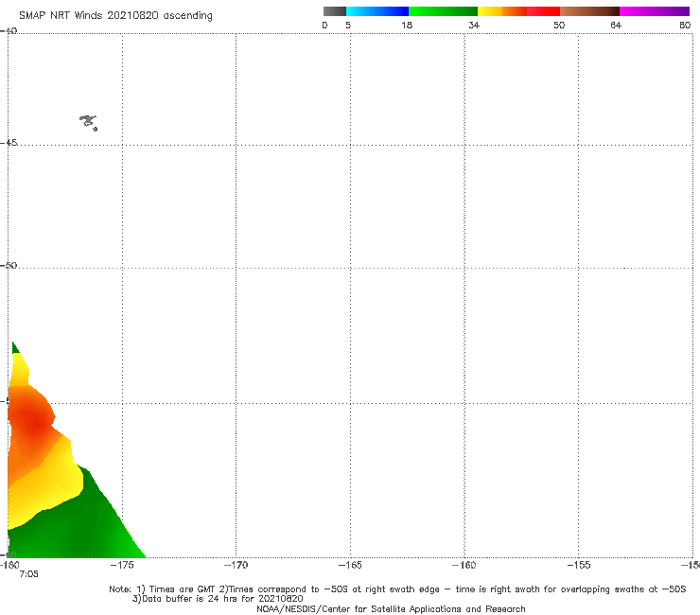Click the longitude label '-170'
This screenshot has width=700, height=615.
236,565
